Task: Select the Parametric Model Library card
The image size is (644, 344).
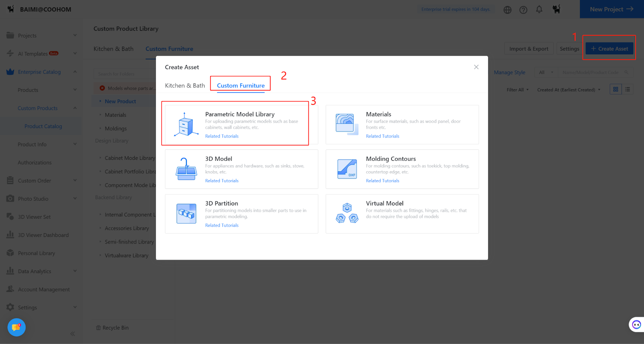Action: [242, 124]
